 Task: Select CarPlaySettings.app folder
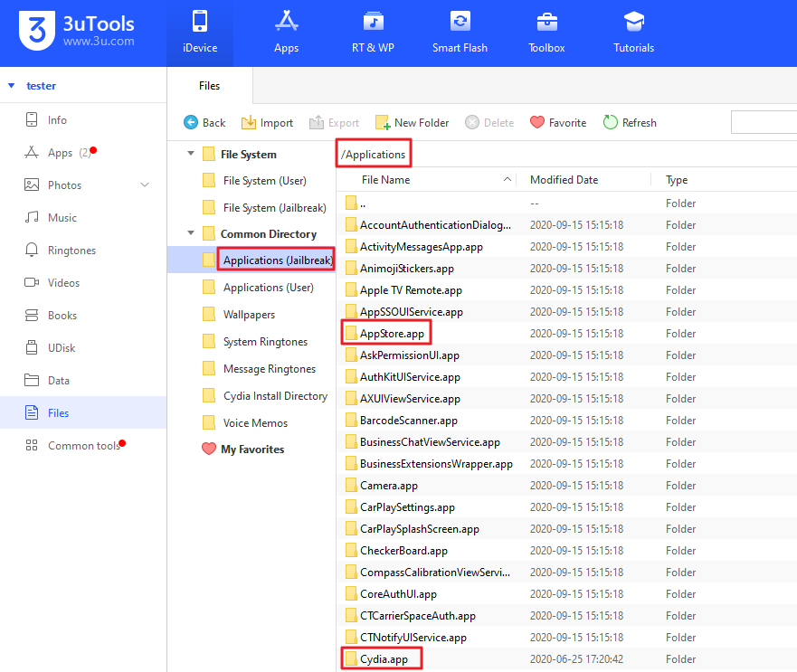click(566, 507)
